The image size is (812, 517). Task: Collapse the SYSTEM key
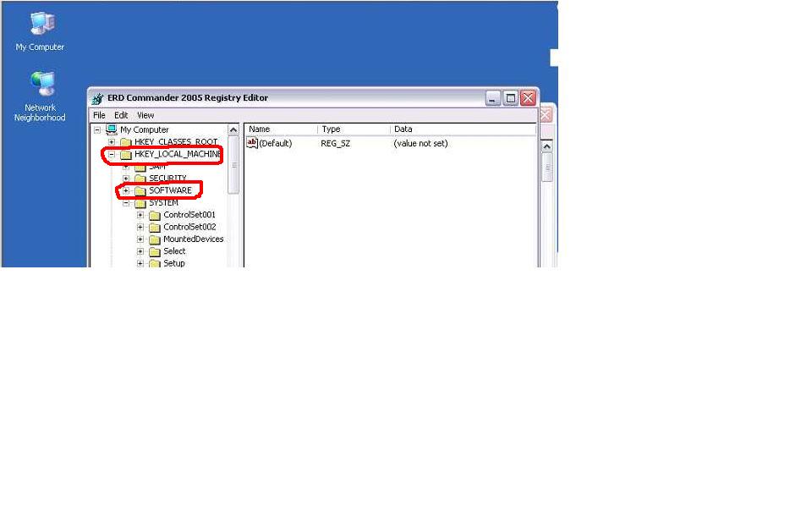click(126, 203)
